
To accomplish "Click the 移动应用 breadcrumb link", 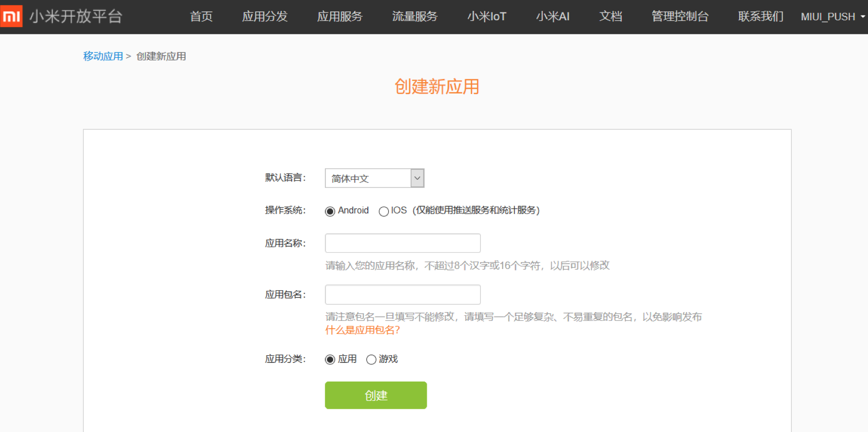I will pos(103,56).
